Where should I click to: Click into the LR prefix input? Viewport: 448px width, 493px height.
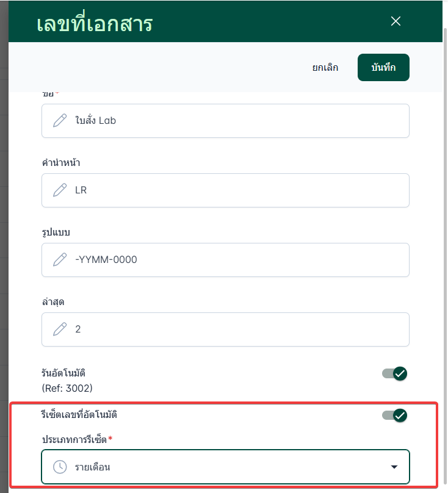[238, 190]
